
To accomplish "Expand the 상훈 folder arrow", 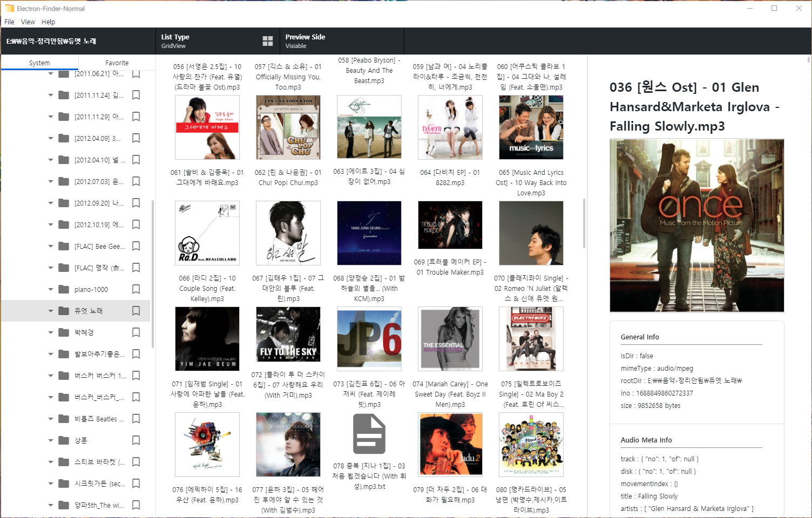I will pos(51,440).
